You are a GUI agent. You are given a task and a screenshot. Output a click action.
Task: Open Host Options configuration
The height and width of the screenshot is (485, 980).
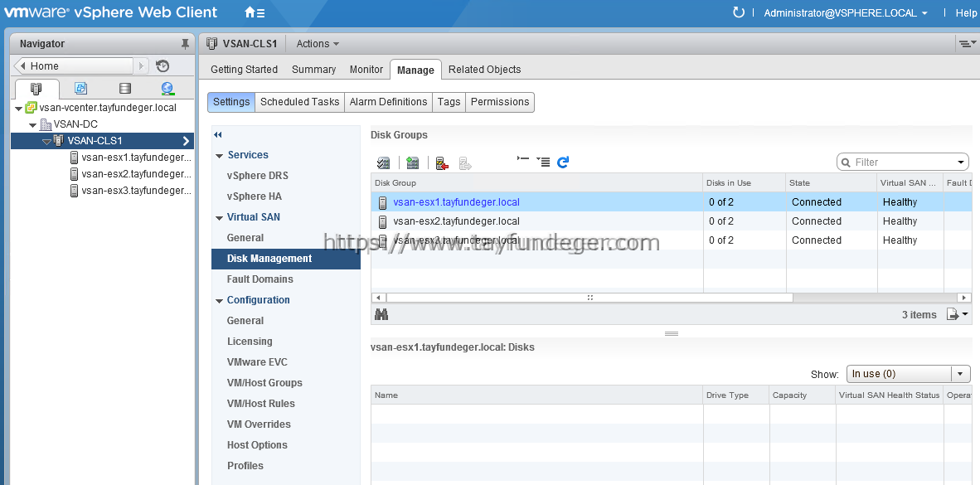click(x=257, y=445)
